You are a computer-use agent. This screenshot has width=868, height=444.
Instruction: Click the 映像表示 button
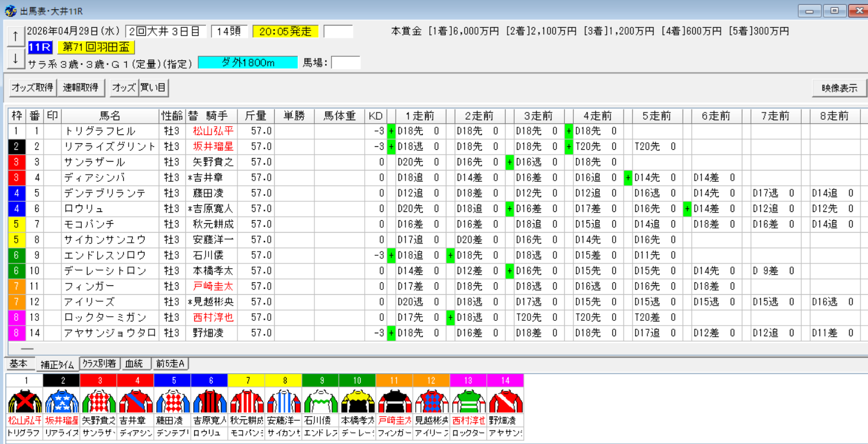coord(838,88)
